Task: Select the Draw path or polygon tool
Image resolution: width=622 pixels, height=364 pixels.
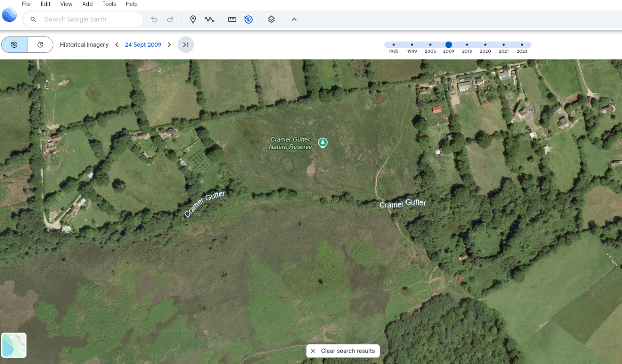Action: click(209, 19)
